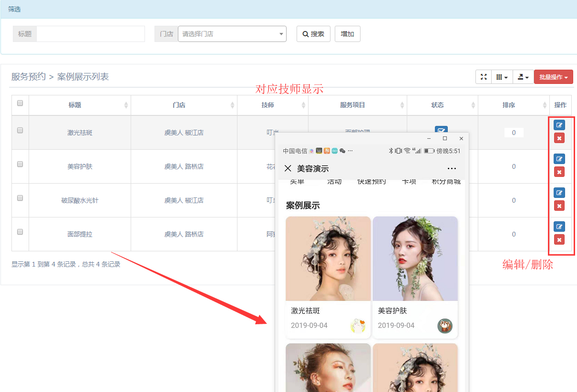The height and width of the screenshot is (392, 577).
Task: Check the 面部提拉 row checkbox
Action: [20, 232]
